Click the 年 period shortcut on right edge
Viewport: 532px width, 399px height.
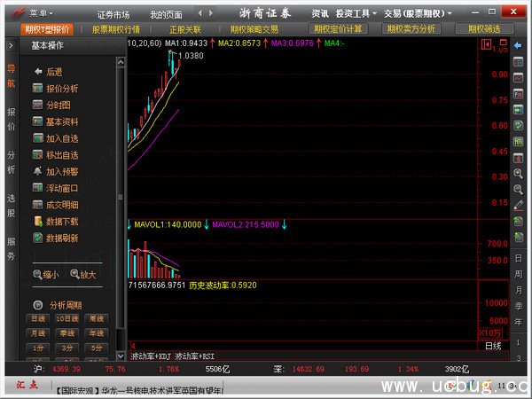tap(518, 322)
